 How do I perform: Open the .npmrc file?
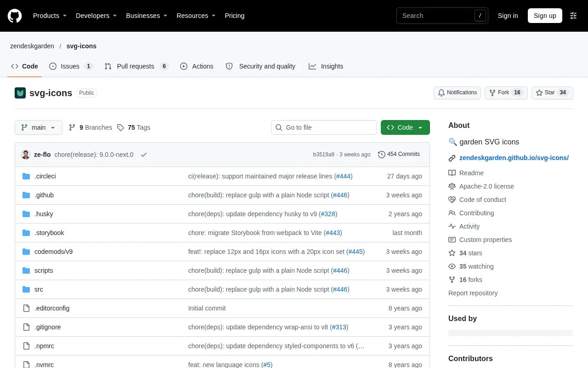click(x=44, y=346)
